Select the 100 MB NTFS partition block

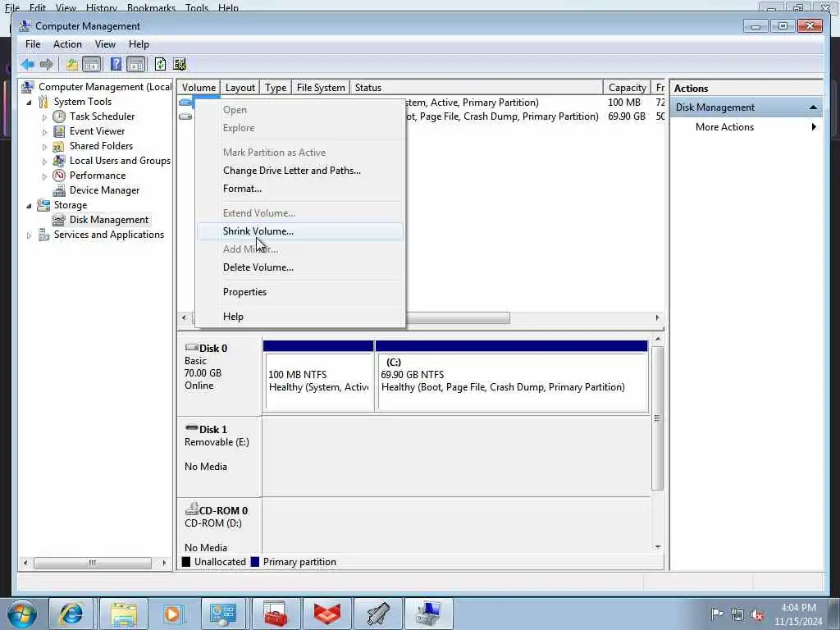[318, 376]
